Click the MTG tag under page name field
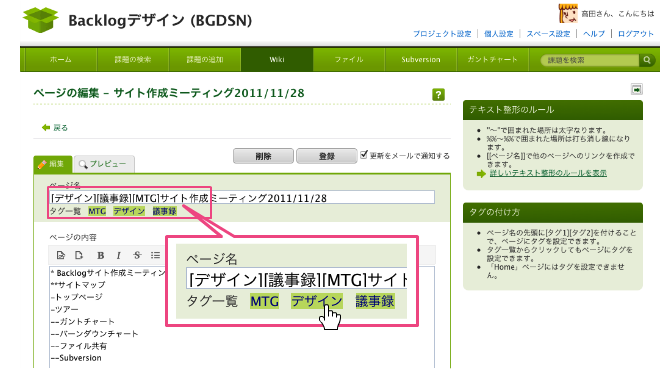 pyautogui.click(x=97, y=211)
